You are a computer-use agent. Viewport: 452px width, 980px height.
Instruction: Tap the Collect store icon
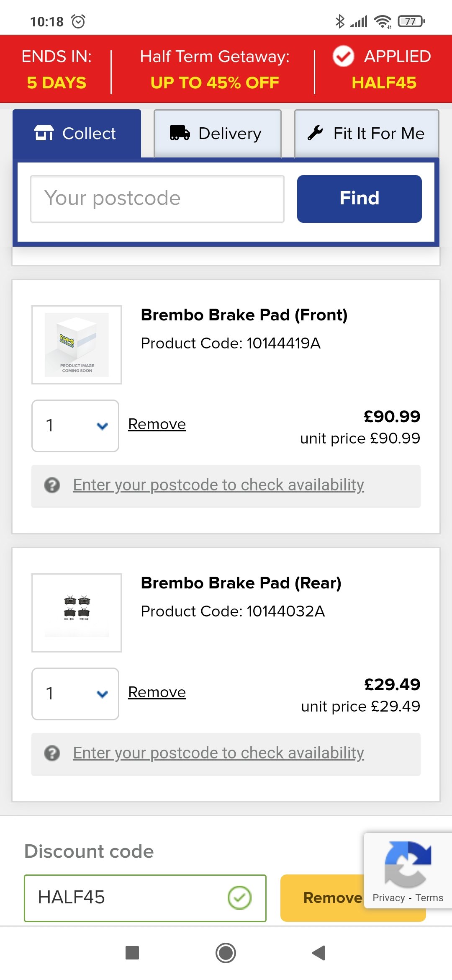click(x=44, y=133)
